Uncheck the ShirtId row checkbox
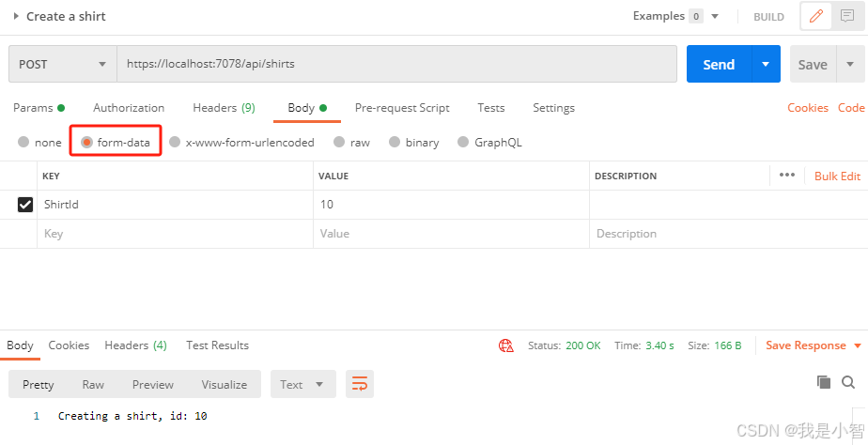This screenshot has width=868, height=445. click(x=25, y=205)
